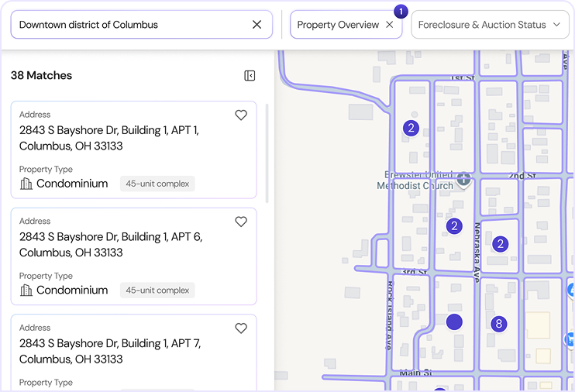Click cluster marker 2 right of Nebraska Ave
575x392 pixels.
(501, 244)
